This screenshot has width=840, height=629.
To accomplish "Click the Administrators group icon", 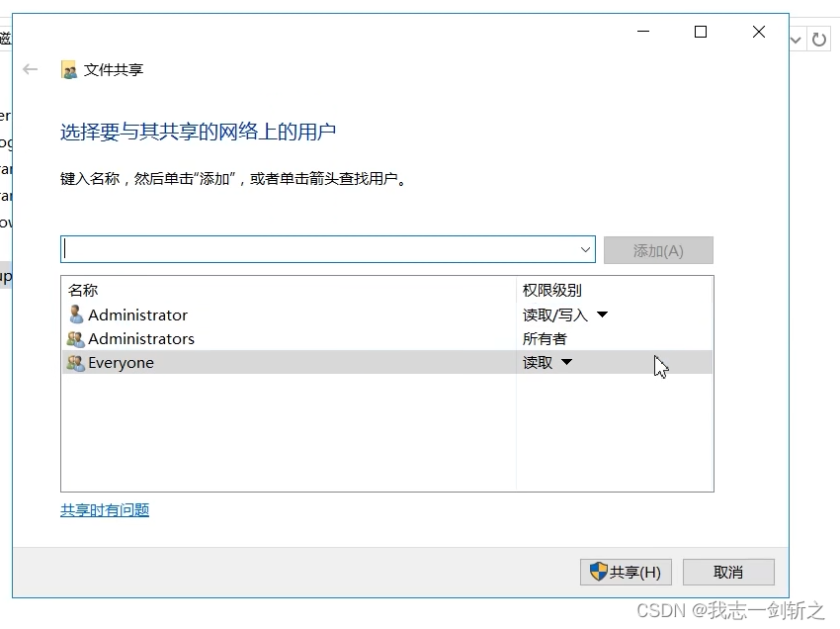I will point(75,339).
